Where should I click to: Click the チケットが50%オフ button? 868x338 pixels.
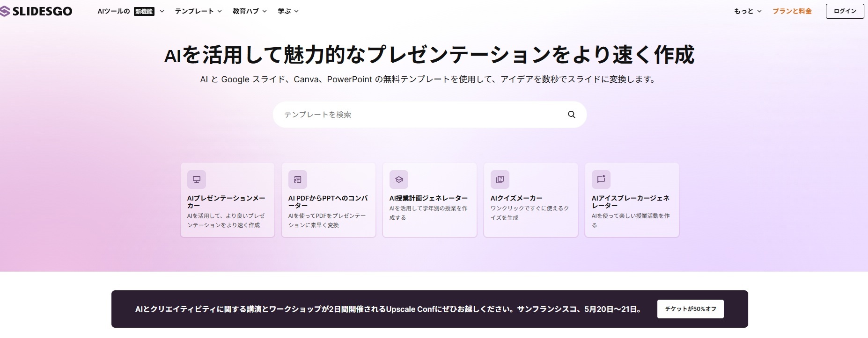(690, 309)
